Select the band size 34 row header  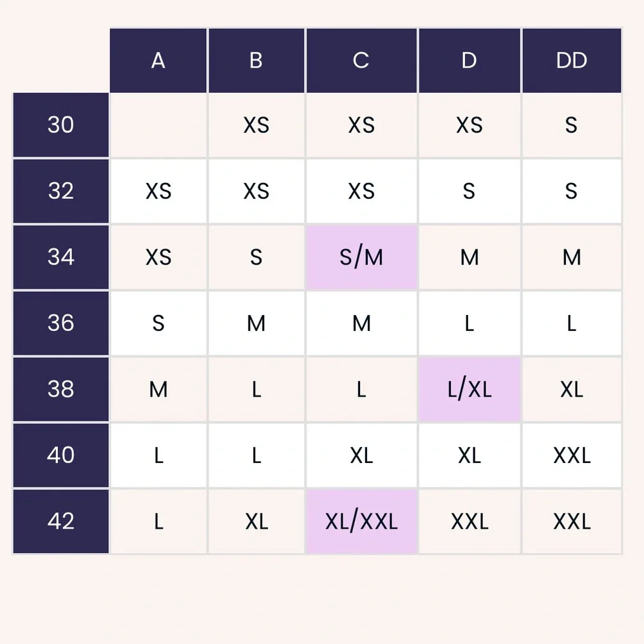(61, 258)
